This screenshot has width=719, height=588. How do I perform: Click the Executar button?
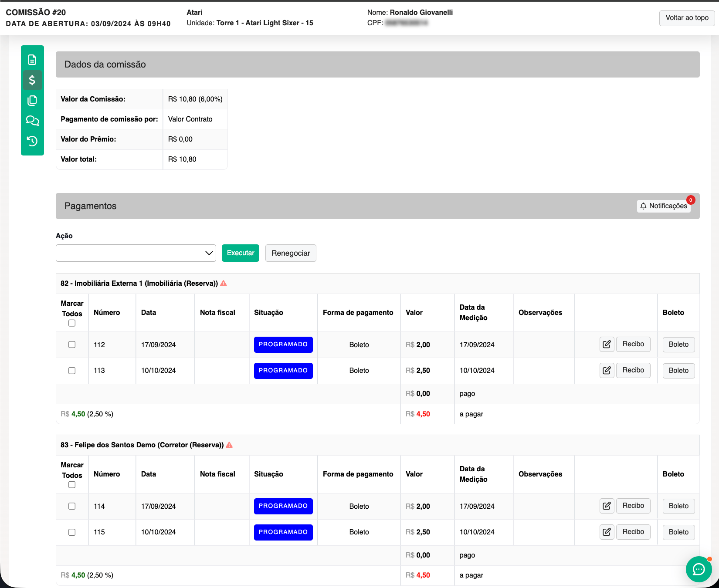[x=241, y=253]
